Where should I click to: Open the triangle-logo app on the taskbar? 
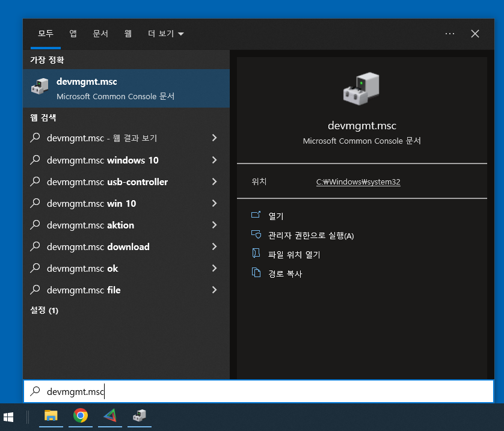tap(110, 415)
